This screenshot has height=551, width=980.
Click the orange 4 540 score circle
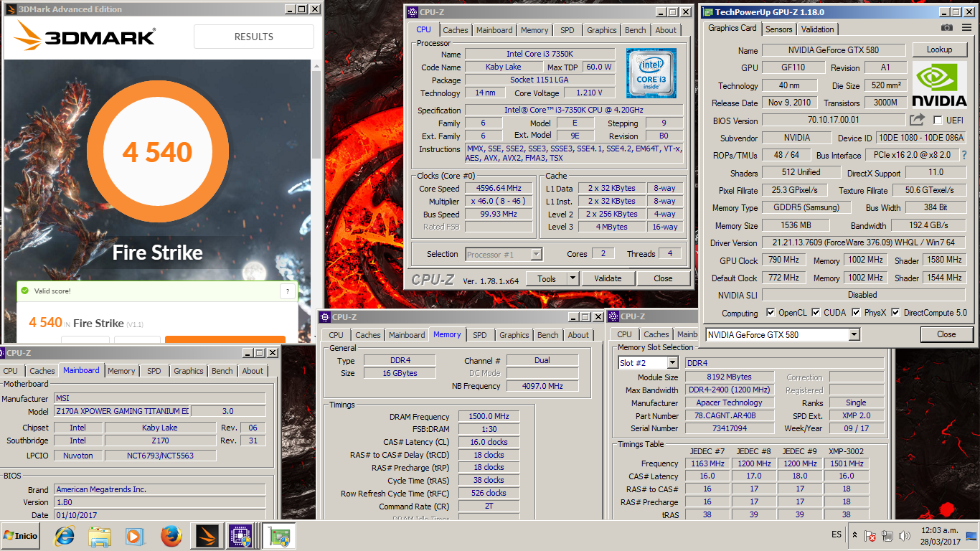[x=158, y=152]
